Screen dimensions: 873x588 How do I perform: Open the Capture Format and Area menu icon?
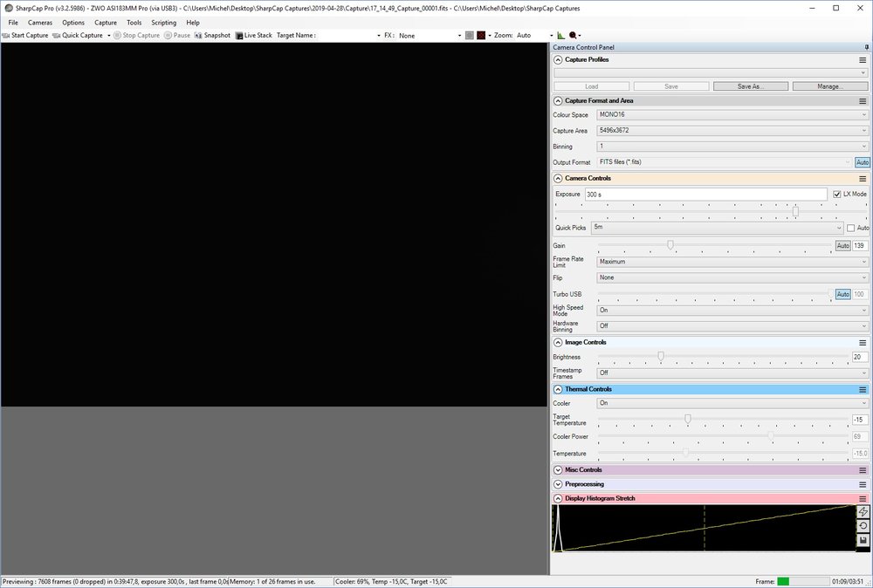point(863,100)
